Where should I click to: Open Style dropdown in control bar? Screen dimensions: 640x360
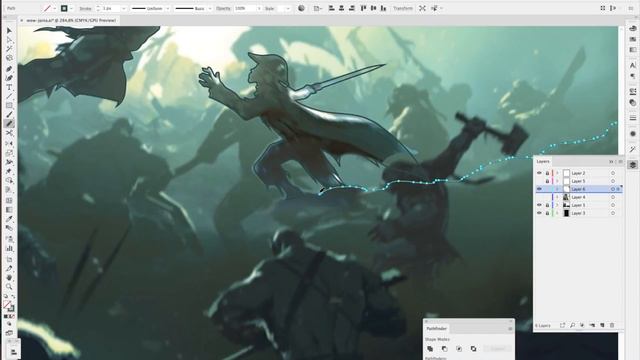click(288, 8)
